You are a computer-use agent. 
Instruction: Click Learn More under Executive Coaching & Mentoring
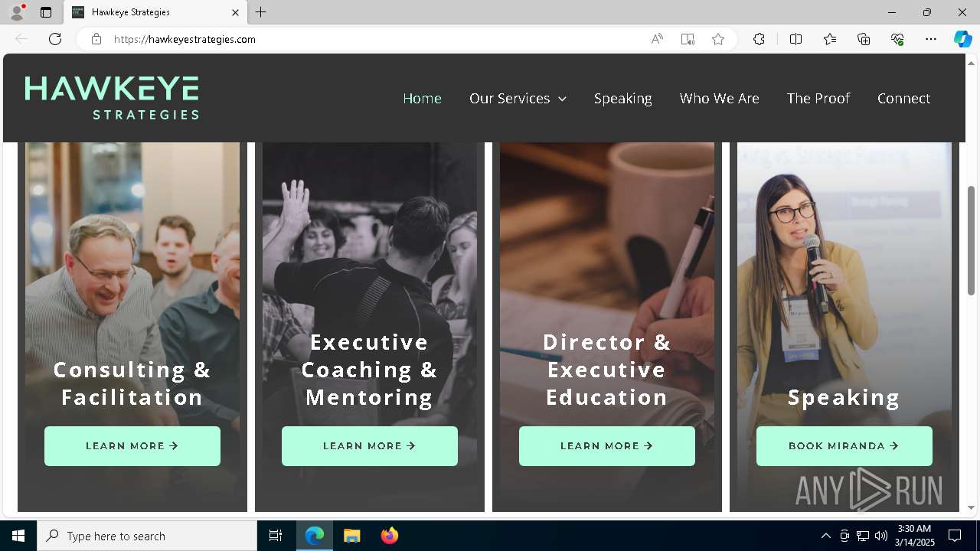point(370,446)
